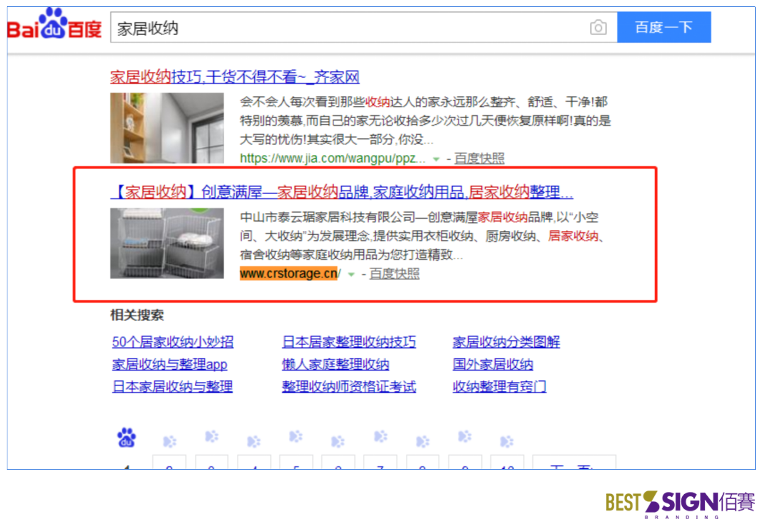Click the Baidu logo
The height and width of the screenshot is (532, 762).
[54, 24]
